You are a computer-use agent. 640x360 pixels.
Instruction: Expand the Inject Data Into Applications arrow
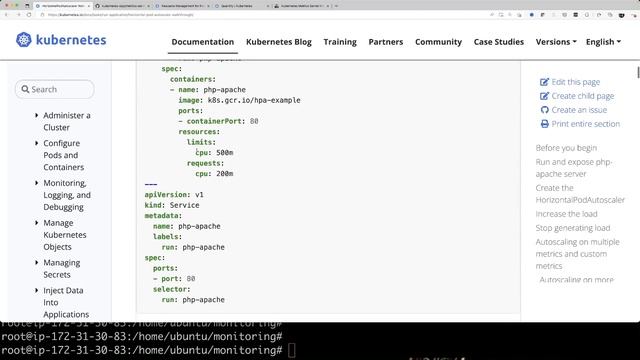pos(37,290)
